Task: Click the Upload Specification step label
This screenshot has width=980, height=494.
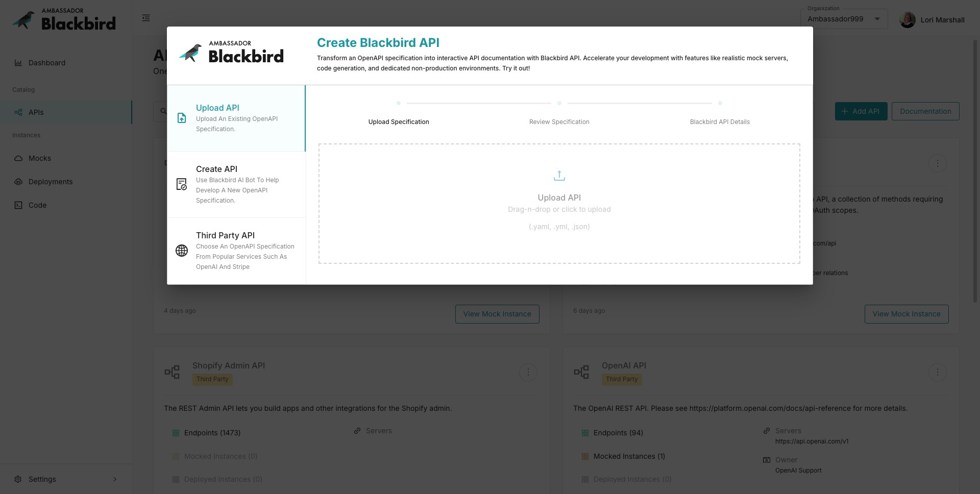Action: click(x=399, y=122)
